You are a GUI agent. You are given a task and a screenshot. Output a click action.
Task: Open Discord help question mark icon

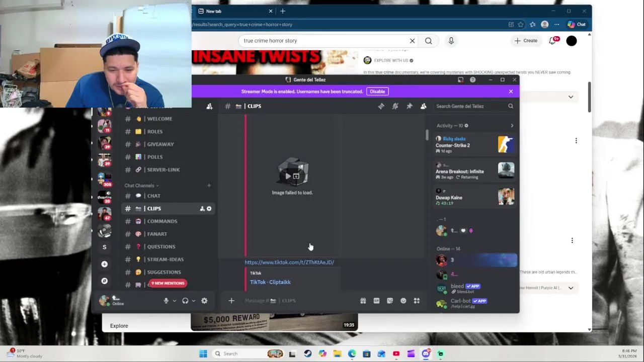[472, 79]
